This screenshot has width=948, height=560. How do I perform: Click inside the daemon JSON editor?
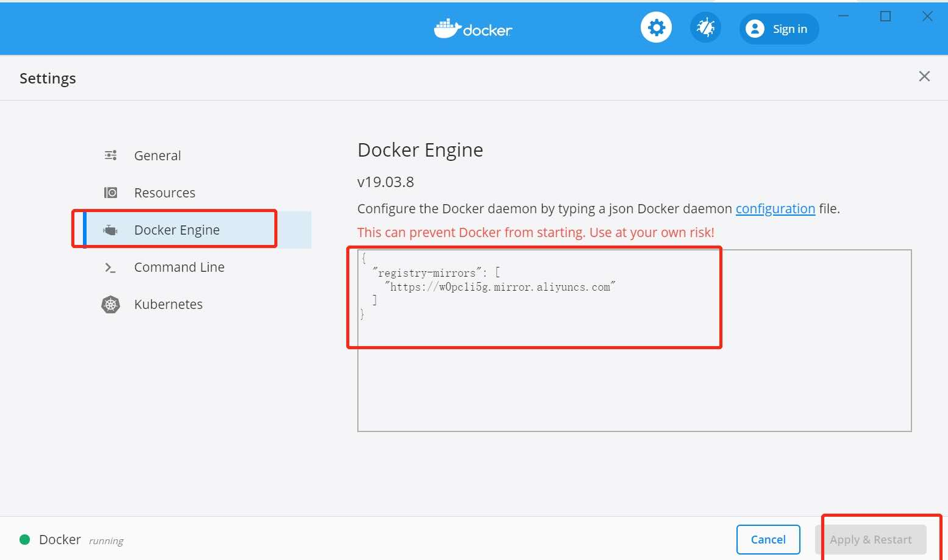coord(634,340)
